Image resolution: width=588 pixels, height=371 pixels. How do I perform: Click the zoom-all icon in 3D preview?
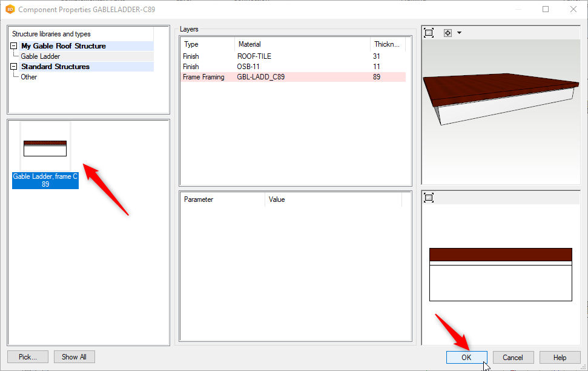[x=429, y=33]
